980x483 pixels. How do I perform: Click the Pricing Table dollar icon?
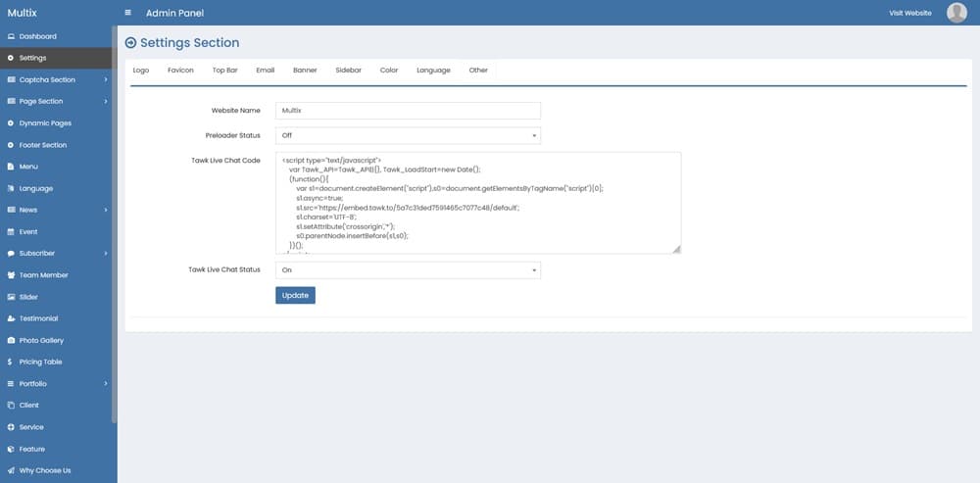[11, 362]
